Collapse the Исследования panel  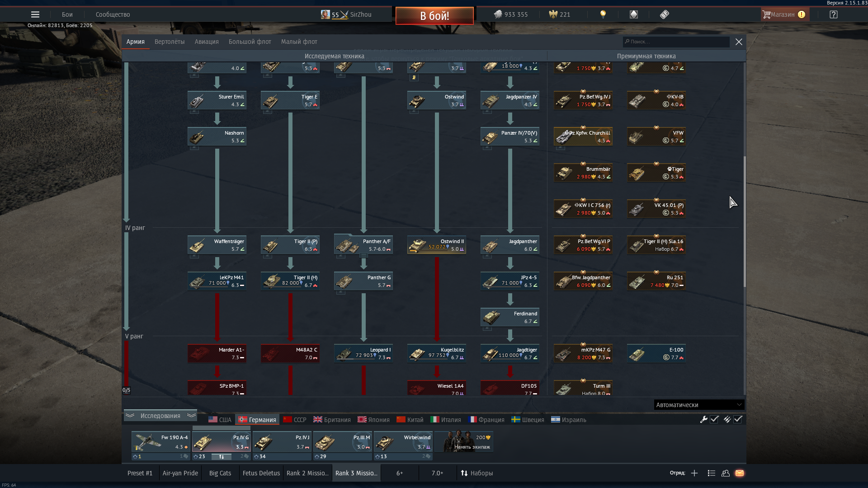point(160,416)
